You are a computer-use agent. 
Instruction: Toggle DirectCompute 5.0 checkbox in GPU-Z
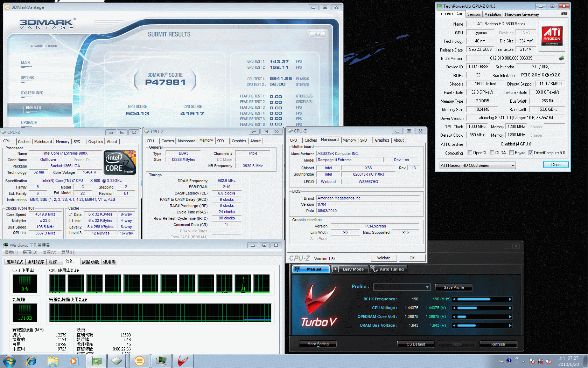click(x=531, y=153)
